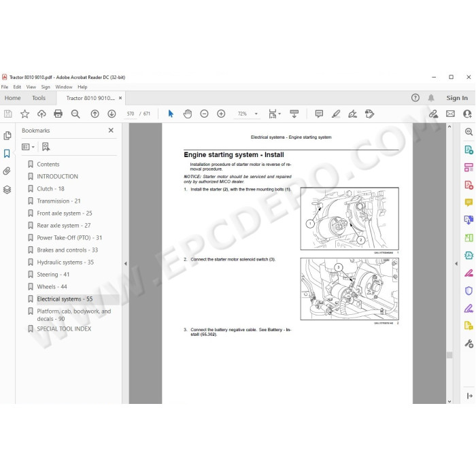The width and height of the screenshot is (476, 476).
Task: Click the scroll down arrow
Action: tap(449, 401)
